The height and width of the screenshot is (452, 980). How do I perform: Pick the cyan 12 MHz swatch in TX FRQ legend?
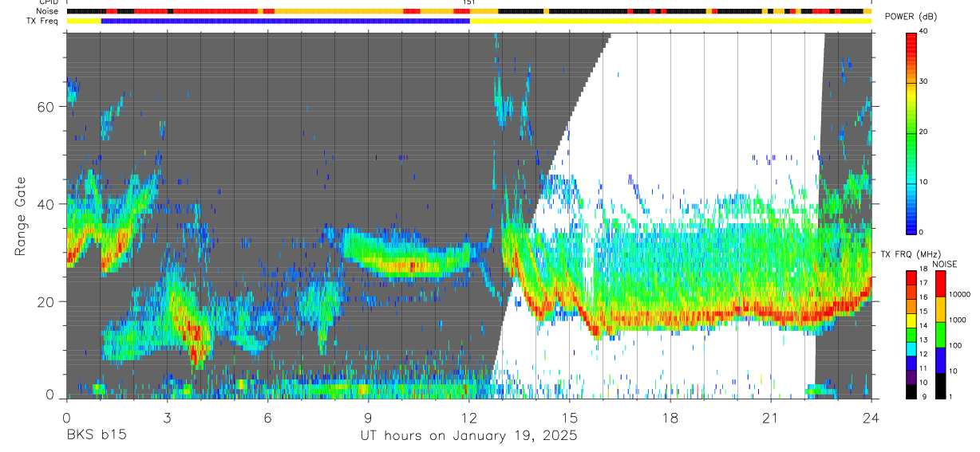click(x=911, y=349)
